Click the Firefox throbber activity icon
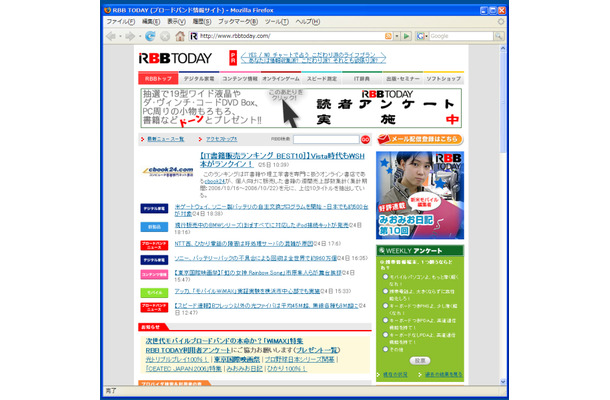 [x=501, y=22]
